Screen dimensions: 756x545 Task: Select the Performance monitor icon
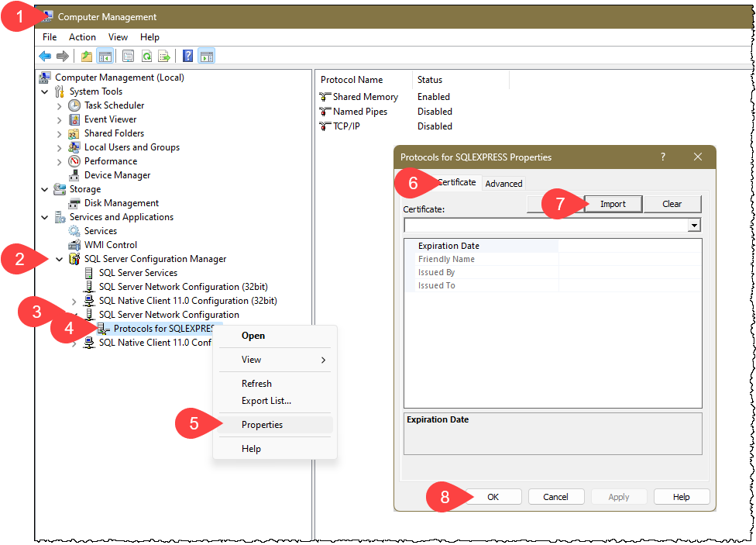(x=74, y=161)
